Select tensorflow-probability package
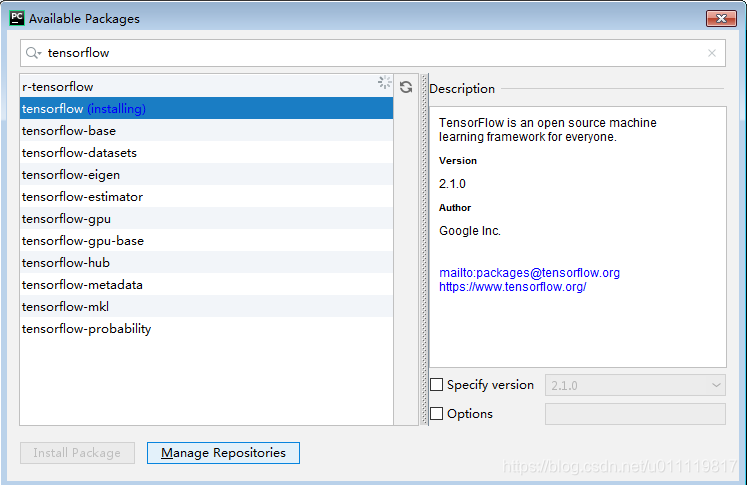This screenshot has height=485, width=747. (206, 328)
